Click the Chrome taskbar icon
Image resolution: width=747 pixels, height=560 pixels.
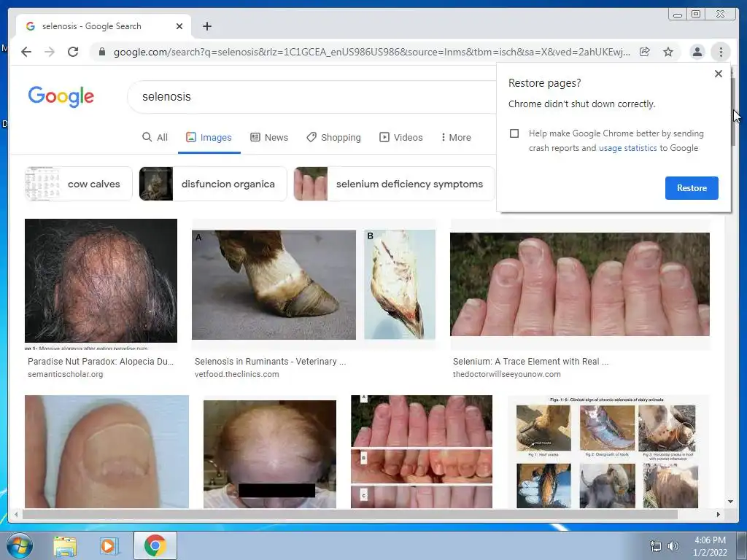click(x=155, y=545)
